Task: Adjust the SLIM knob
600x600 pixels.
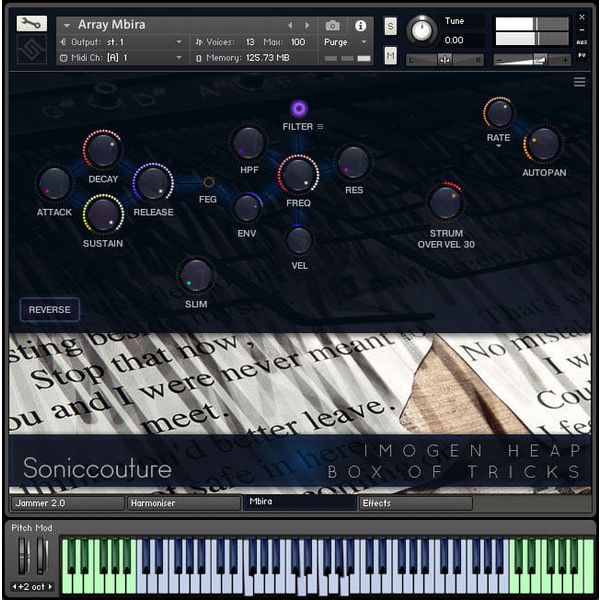Action: (x=196, y=276)
